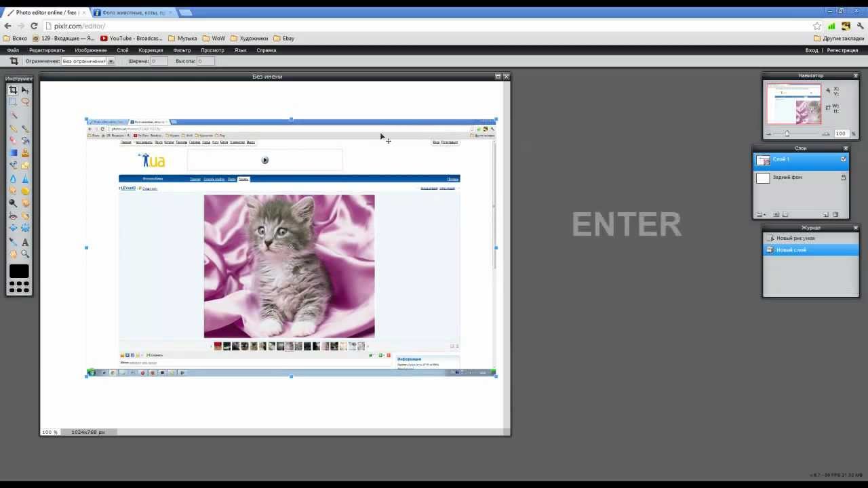Select Новый слой history entry
The image size is (868, 488).
[811, 250]
